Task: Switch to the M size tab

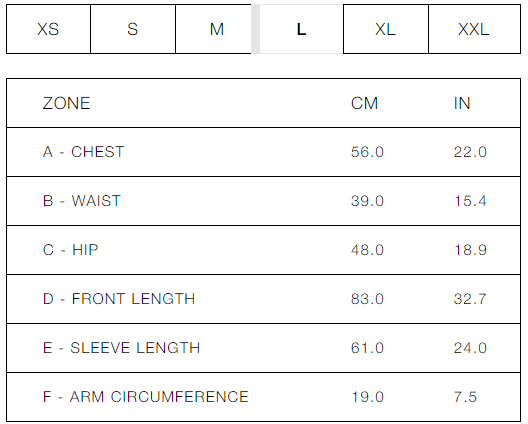Action: [213, 29]
